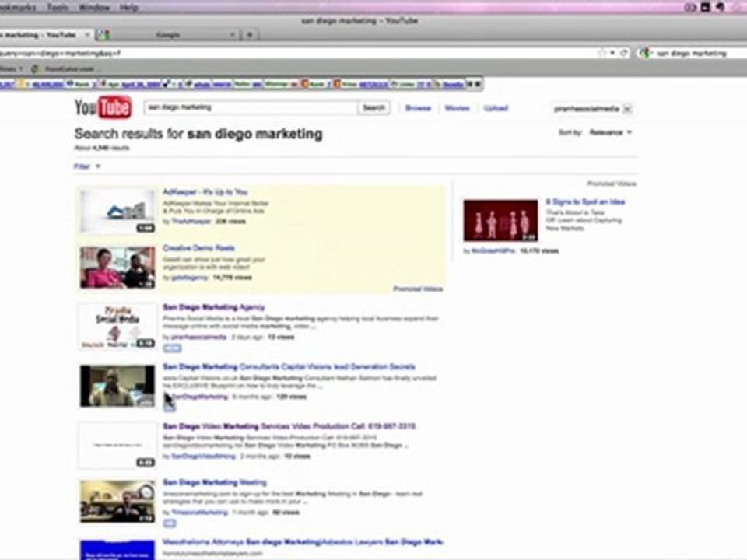
Task: Click the Upload link
Action: pyautogui.click(x=496, y=108)
